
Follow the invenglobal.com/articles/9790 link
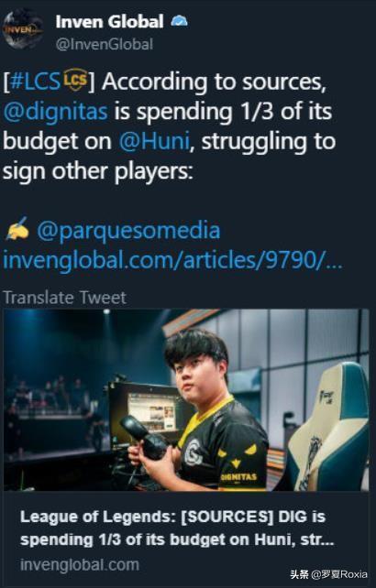pos(172,260)
